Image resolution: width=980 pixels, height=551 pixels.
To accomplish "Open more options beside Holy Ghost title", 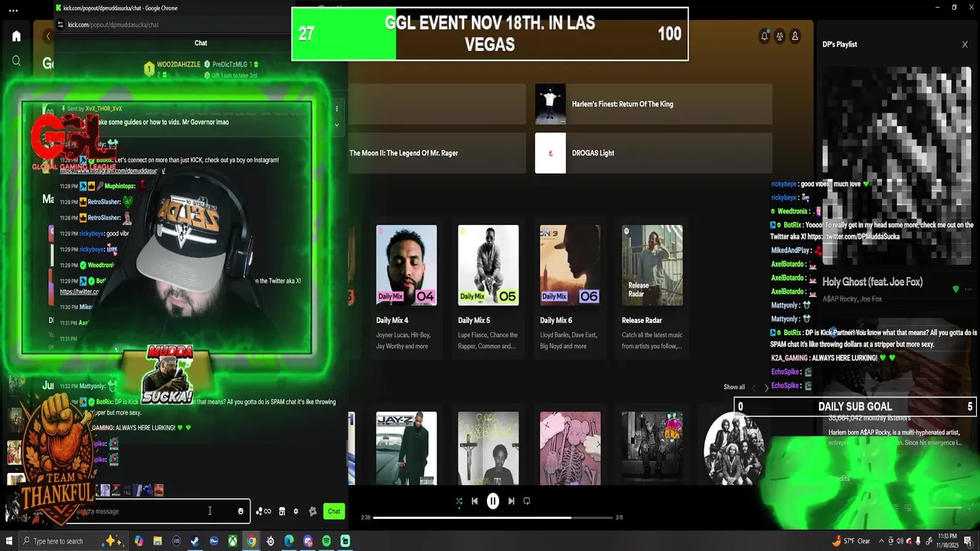I will (x=969, y=289).
